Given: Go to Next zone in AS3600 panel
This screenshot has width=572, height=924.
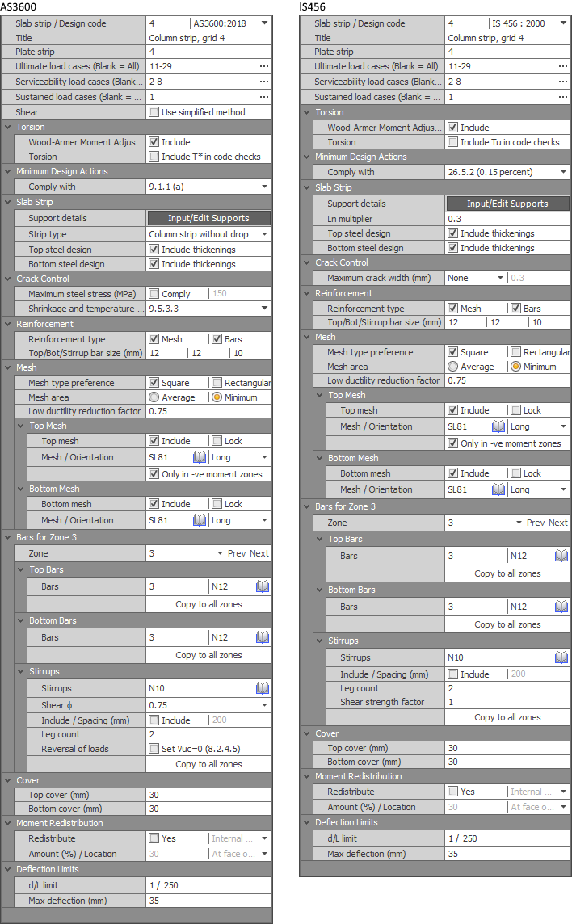Looking at the screenshot, I should pos(259,553).
